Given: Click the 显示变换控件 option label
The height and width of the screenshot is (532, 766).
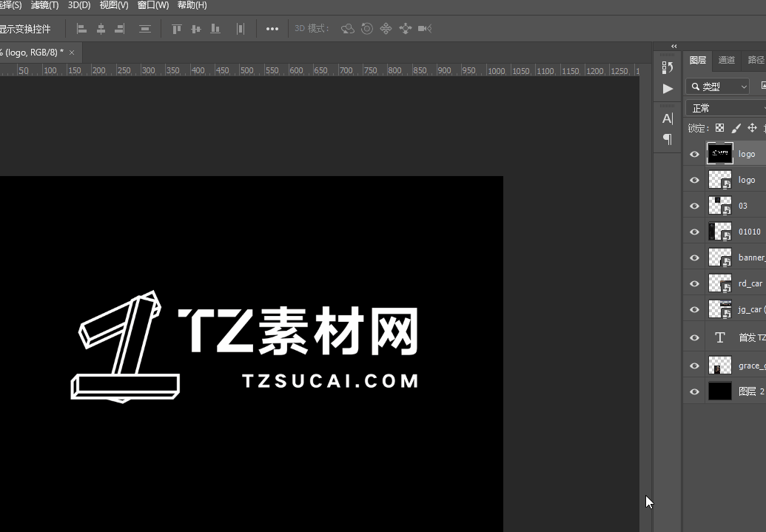Looking at the screenshot, I should point(25,29).
